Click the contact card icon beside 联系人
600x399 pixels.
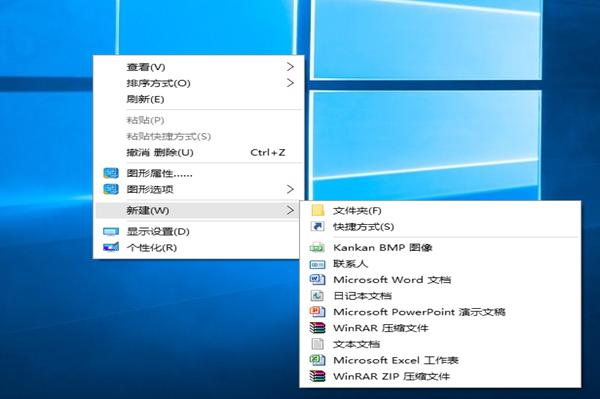click(318, 264)
